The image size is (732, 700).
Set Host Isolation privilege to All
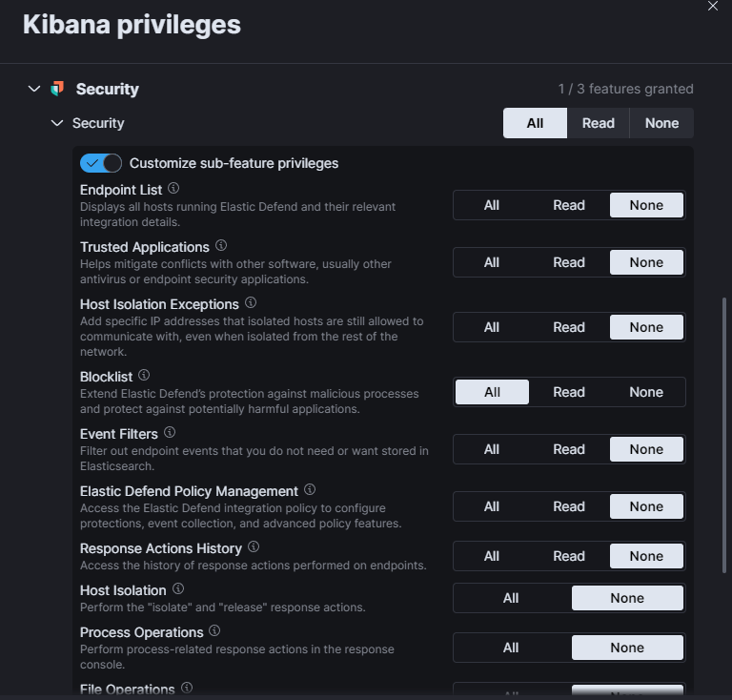[x=511, y=598]
